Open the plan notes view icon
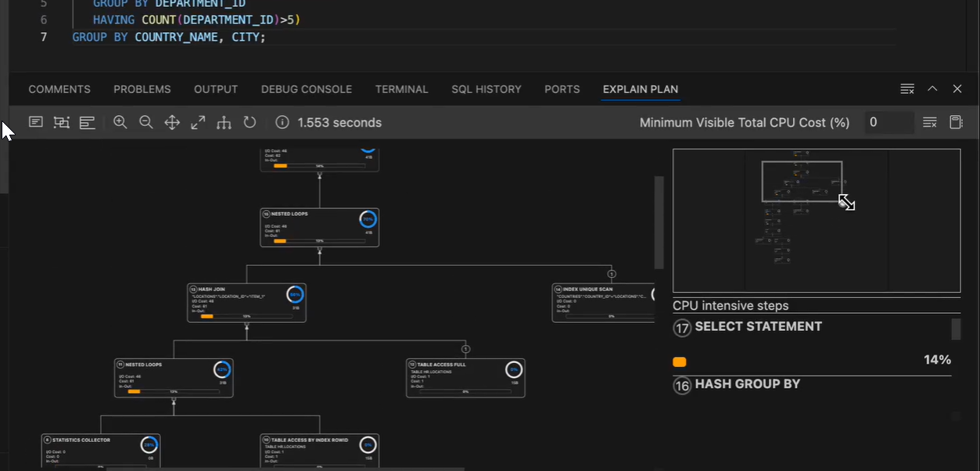 click(35, 122)
